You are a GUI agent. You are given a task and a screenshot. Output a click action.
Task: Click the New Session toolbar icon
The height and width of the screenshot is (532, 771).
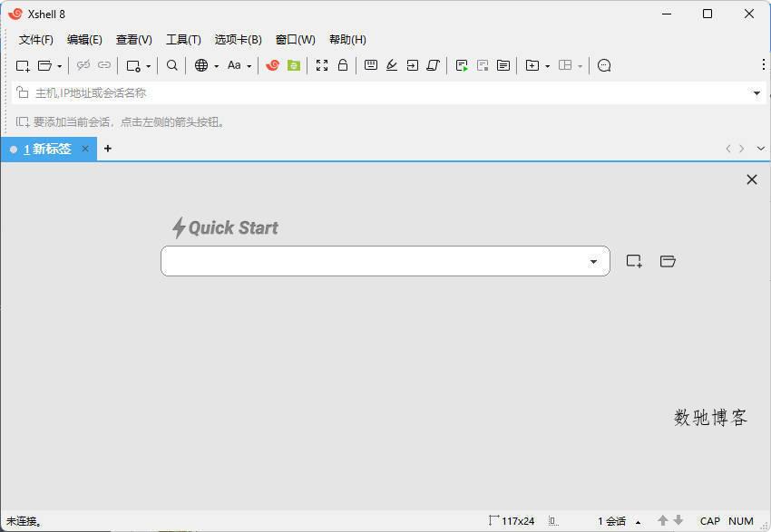[x=23, y=65]
